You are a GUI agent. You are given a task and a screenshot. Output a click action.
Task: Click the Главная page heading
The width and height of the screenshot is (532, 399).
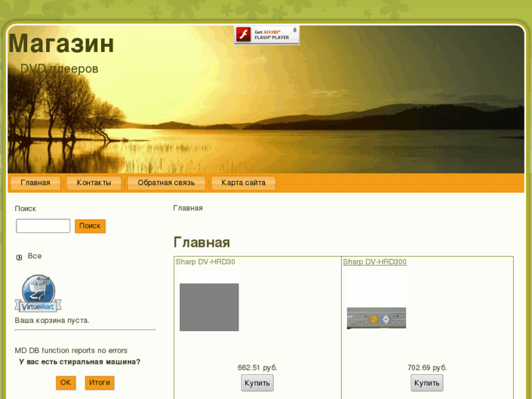(x=201, y=242)
